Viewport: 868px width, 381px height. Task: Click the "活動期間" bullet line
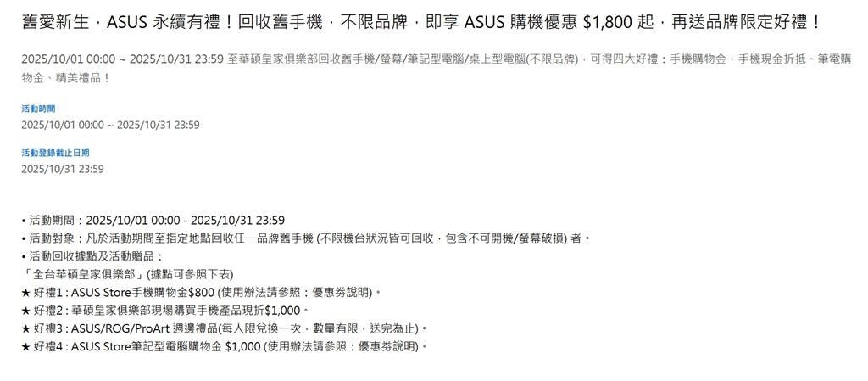pyautogui.click(x=153, y=220)
